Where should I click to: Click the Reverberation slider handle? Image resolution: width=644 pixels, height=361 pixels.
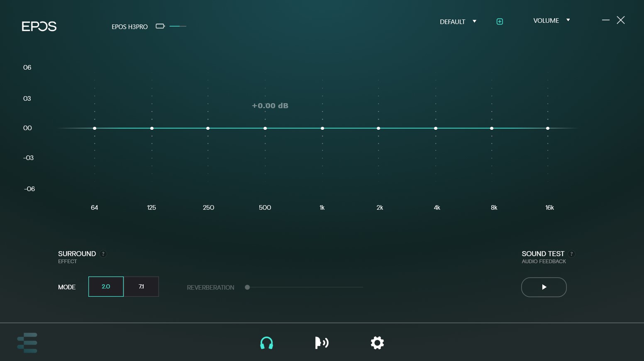(x=247, y=287)
